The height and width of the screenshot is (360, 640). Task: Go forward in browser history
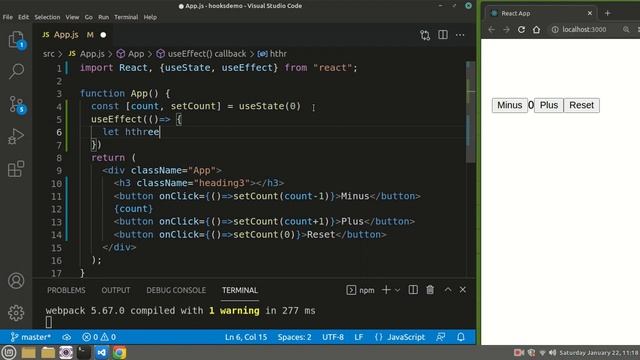coord(506,29)
